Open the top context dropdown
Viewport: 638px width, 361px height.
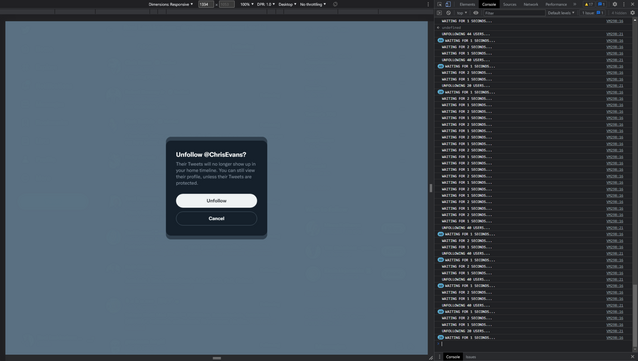click(462, 13)
